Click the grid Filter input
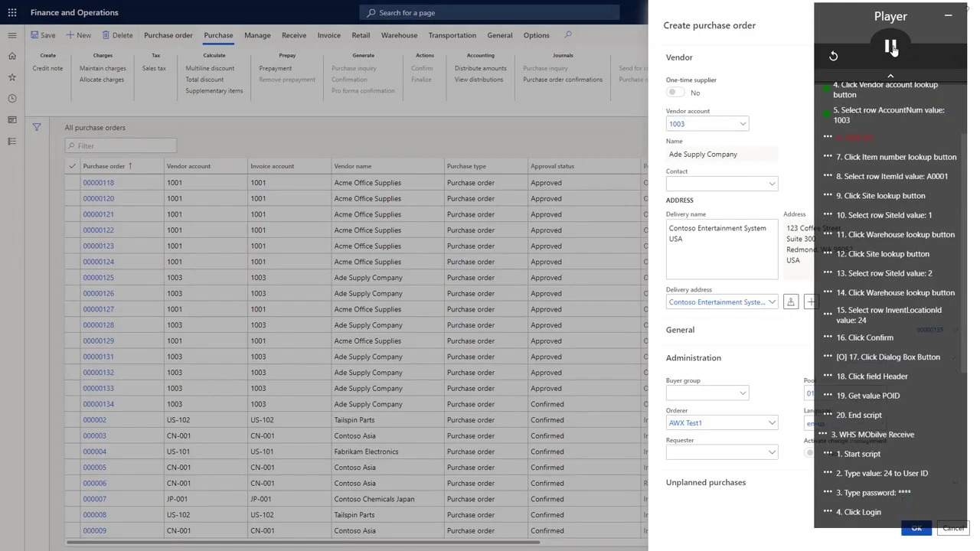This screenshot has width=980, height=551. (x=121, y=146)
